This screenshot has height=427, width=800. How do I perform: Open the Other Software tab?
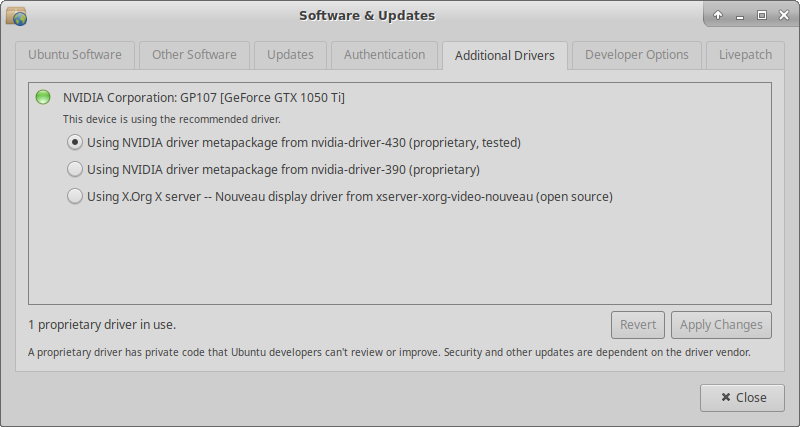pyautogui.click(x=194, y=55)
